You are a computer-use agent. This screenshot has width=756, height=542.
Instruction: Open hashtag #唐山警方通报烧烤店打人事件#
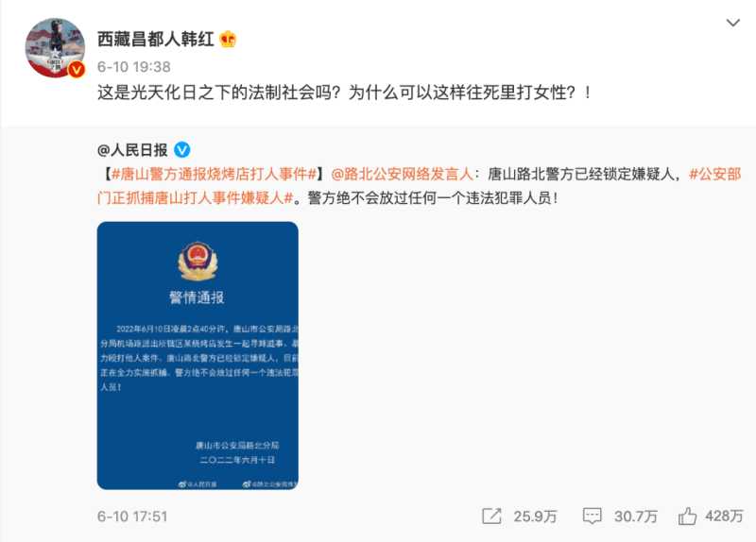coord(214,174)
